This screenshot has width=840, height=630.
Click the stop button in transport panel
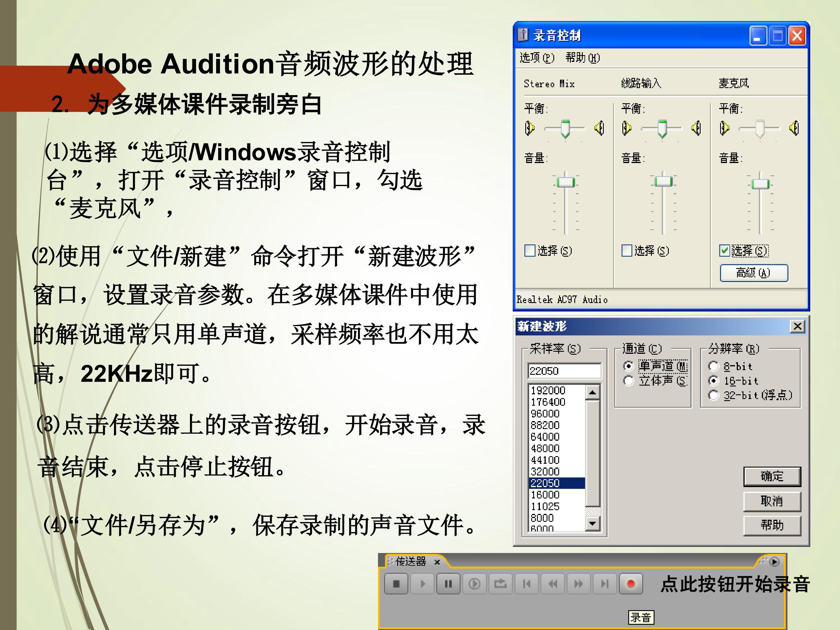pyautogui.click(x=396, y=584)
